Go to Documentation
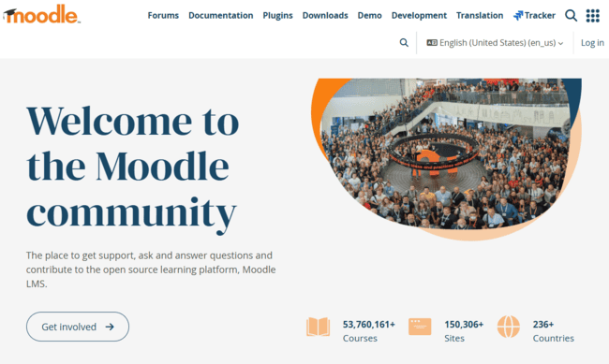Viewport: 609px width, 364px height. (220, 16)
